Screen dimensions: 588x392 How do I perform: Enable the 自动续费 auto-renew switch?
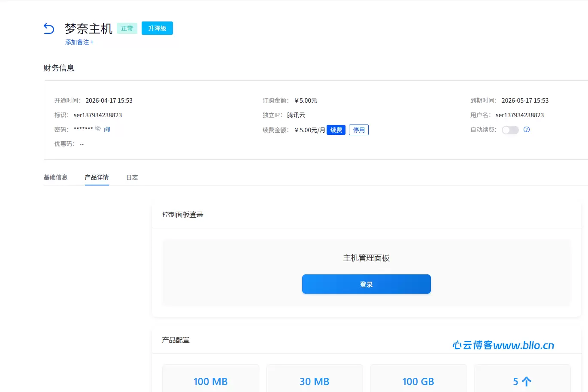coord(510,130)
